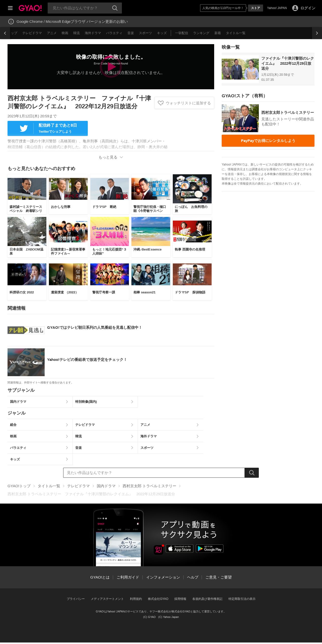Focus the header search input field
The height and width of the screenshot is (644, 322).
pyautogui.click(x=80, y=8)
